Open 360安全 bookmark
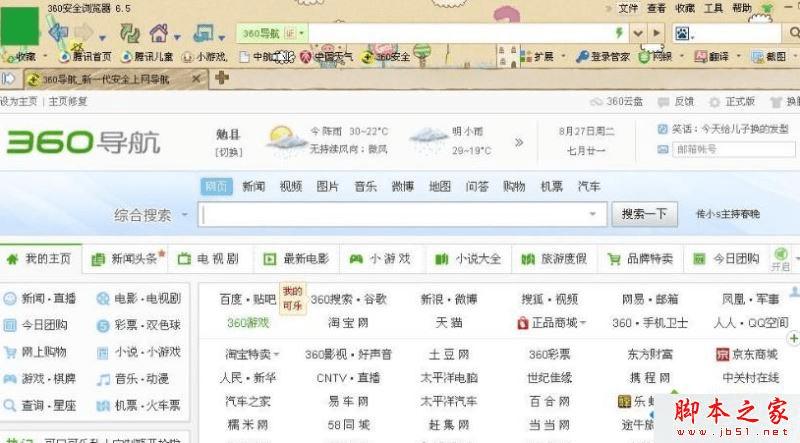800x443 pixels. 386,57
